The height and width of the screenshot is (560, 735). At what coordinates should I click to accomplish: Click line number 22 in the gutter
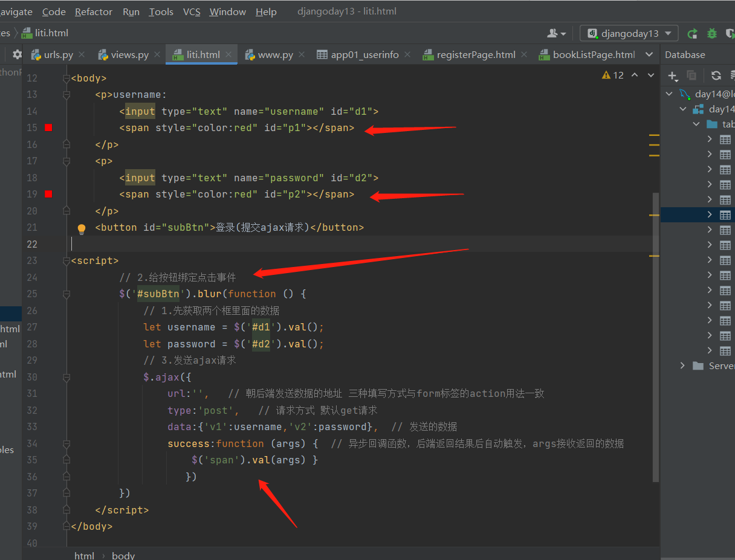31,244
